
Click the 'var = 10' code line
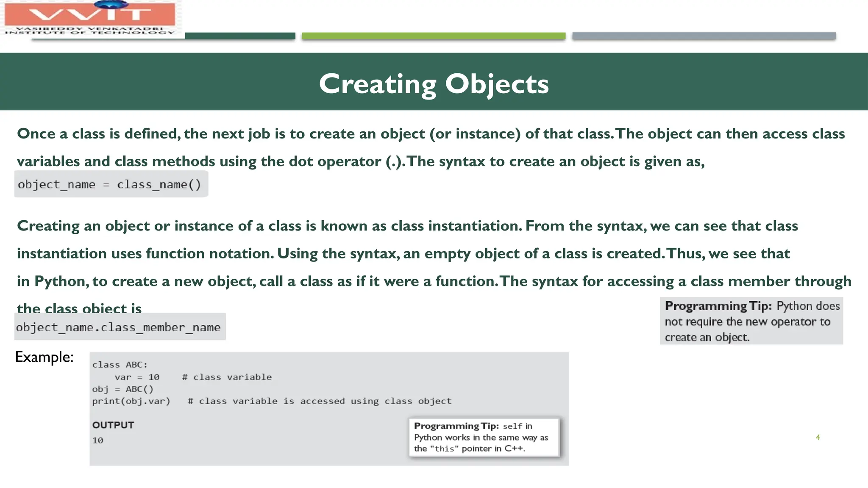(137, 377)
